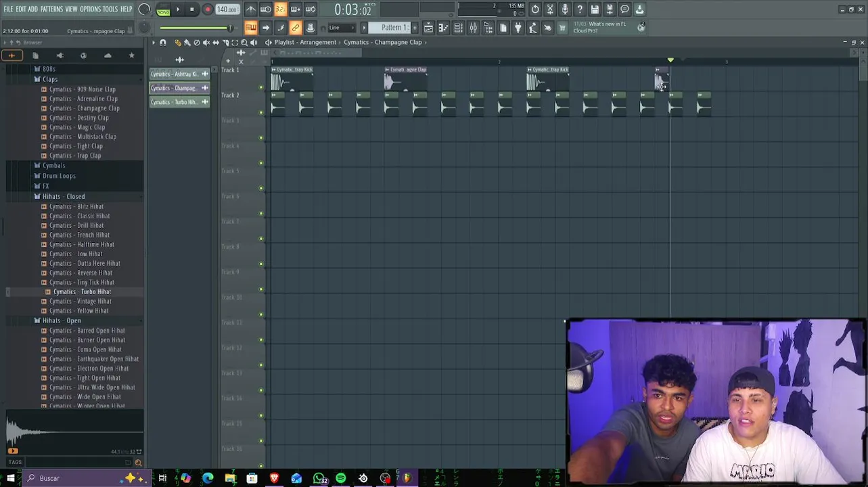868x487 pixels.
Task: Toggle wait for input before recording
Action: coord(266,9)
